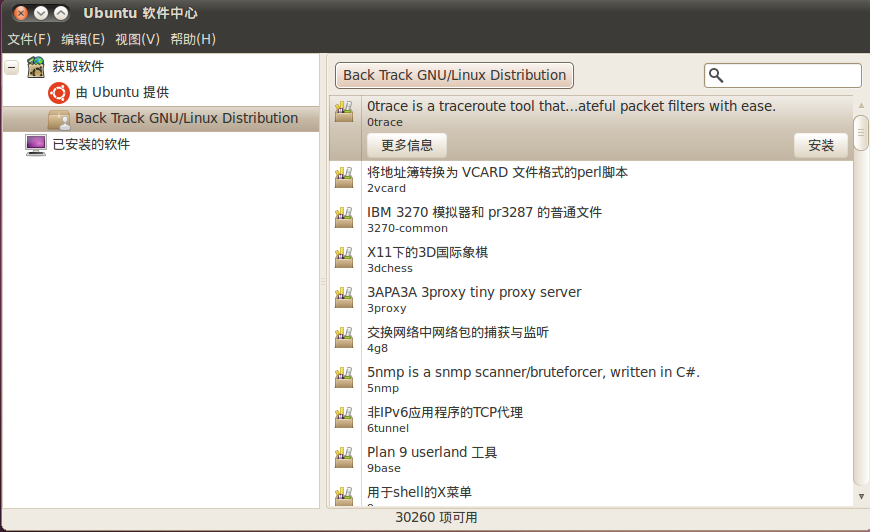The width and height of the screenshot is (870, 532).
Task: Collapse the 获取软件 tree node
Action: tap(12, 68)
